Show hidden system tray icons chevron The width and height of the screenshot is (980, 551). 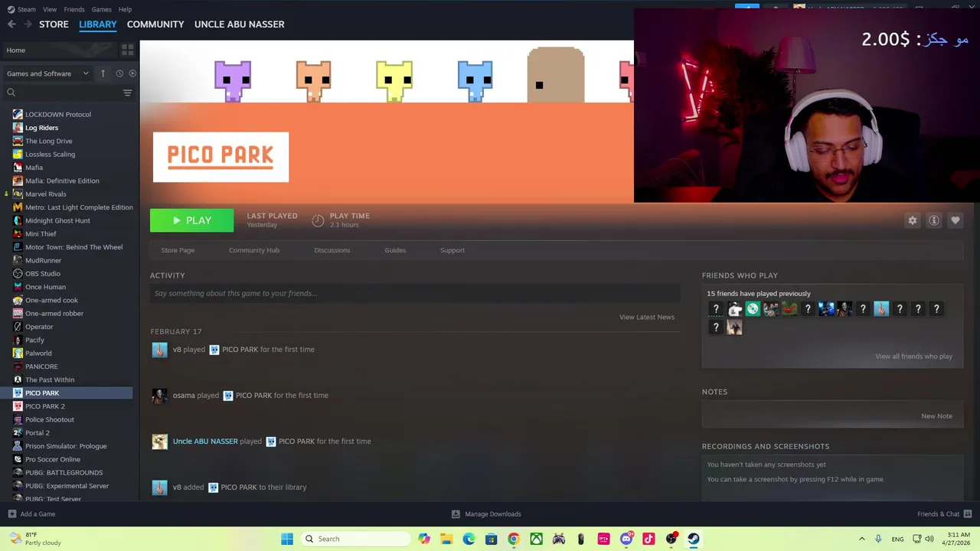point(861,539)
